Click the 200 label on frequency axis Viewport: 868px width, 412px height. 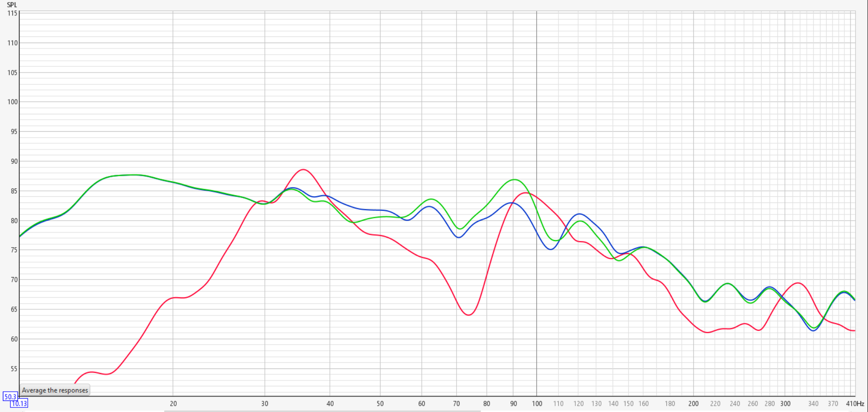[693, 403]
